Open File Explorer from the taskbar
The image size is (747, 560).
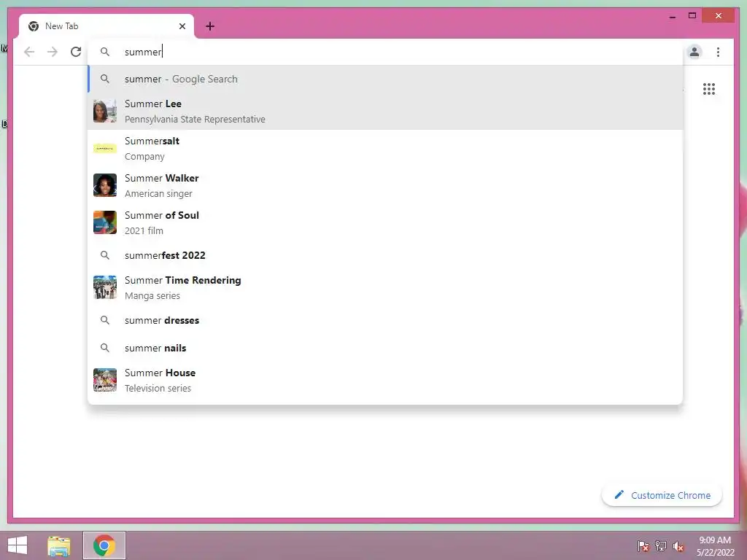59,545
